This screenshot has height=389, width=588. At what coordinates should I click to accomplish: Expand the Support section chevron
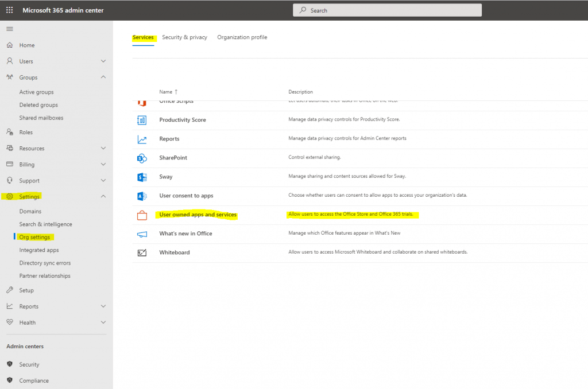click(x=103, y=180)
